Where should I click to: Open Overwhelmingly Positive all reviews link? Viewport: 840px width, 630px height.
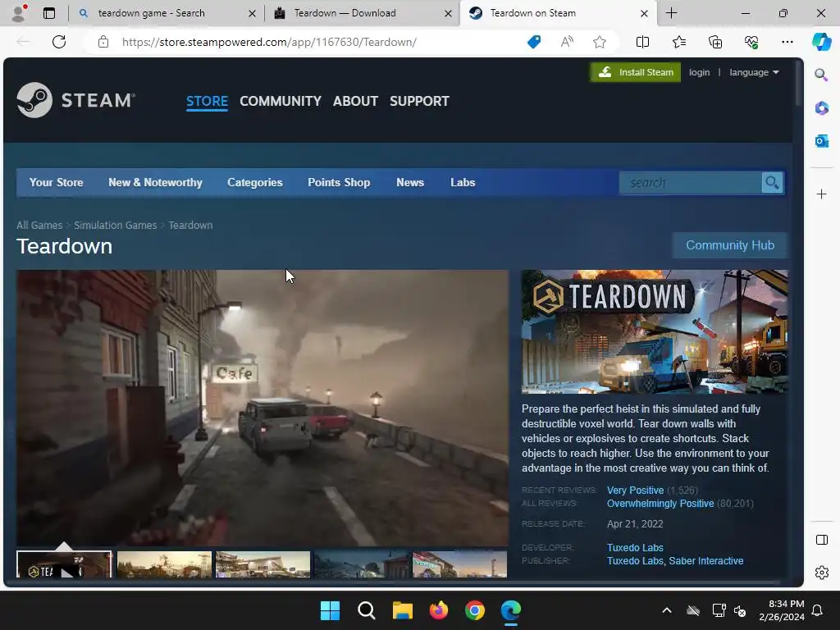[x=660, y=504]
